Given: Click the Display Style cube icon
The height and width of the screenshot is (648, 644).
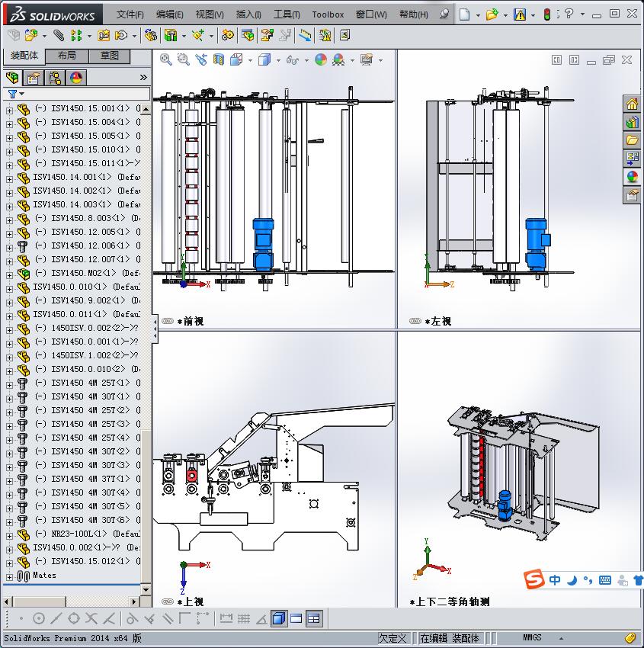Looking at the screenshot, I should coord(264,60).
